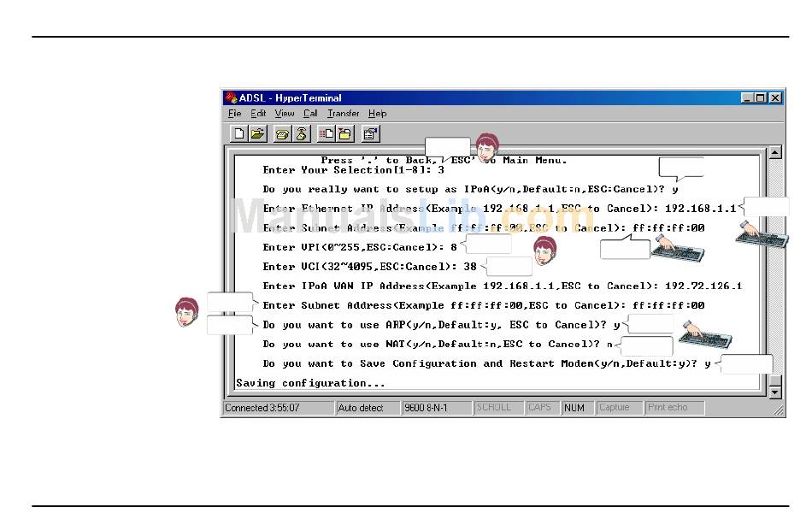The height and width of the screenshot is (525, 812).
Task: Open the Transfer menu
Action: (x=343, y=114)
